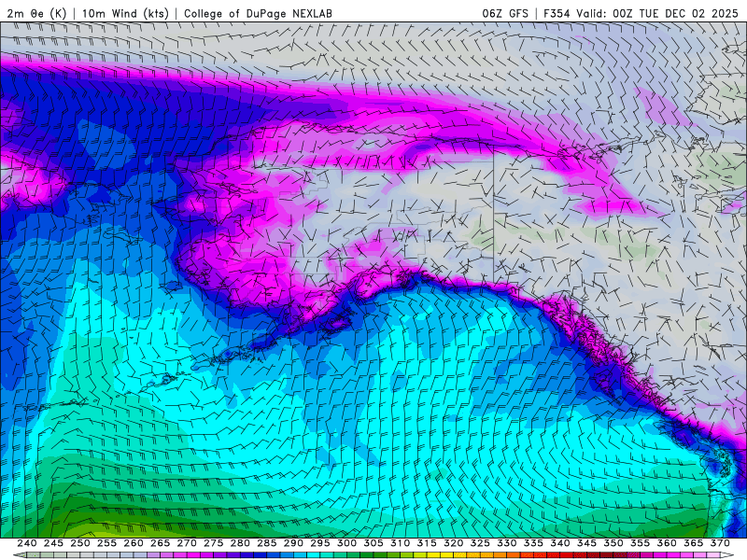This screenshot has height=560, width=747.
Task: Pick the 255 colorbar label
Action: pyautogui.click(x=106, y=543)
